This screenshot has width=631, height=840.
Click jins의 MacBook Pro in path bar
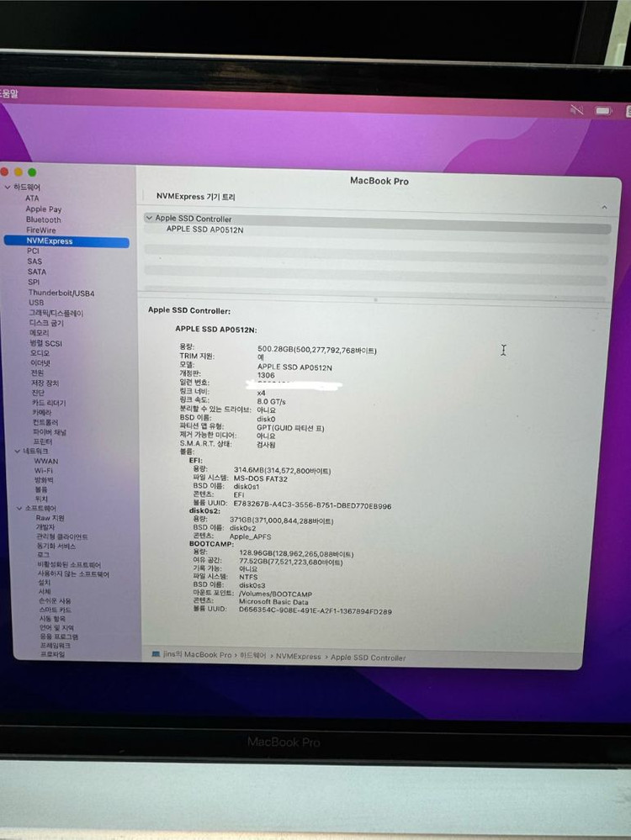click(x=197, y=655)
